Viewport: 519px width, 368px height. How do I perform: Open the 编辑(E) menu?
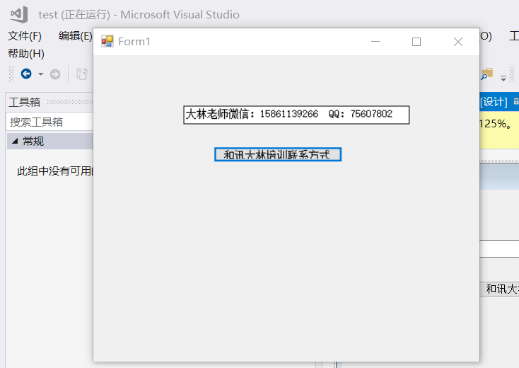click(75, 36)
